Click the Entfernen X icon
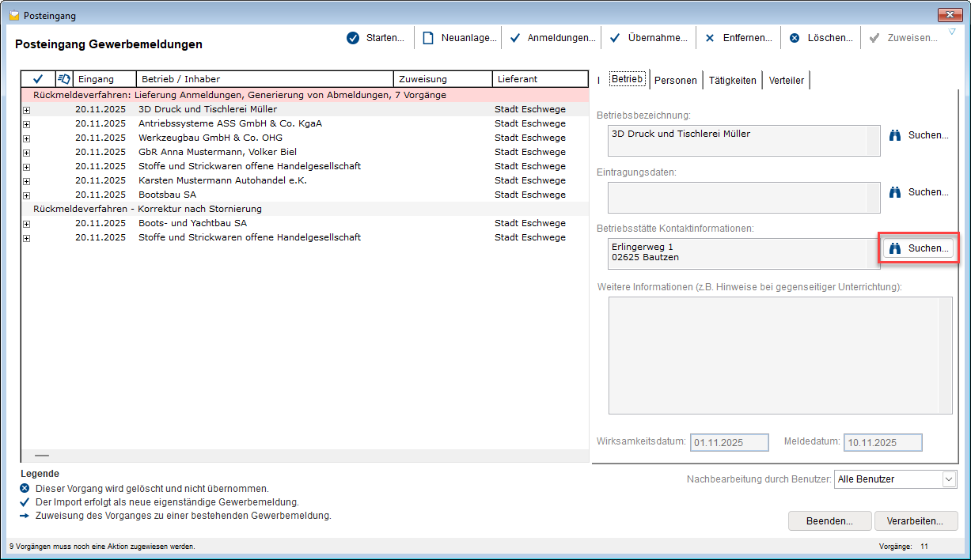971x560 pixels. [710, 38]
